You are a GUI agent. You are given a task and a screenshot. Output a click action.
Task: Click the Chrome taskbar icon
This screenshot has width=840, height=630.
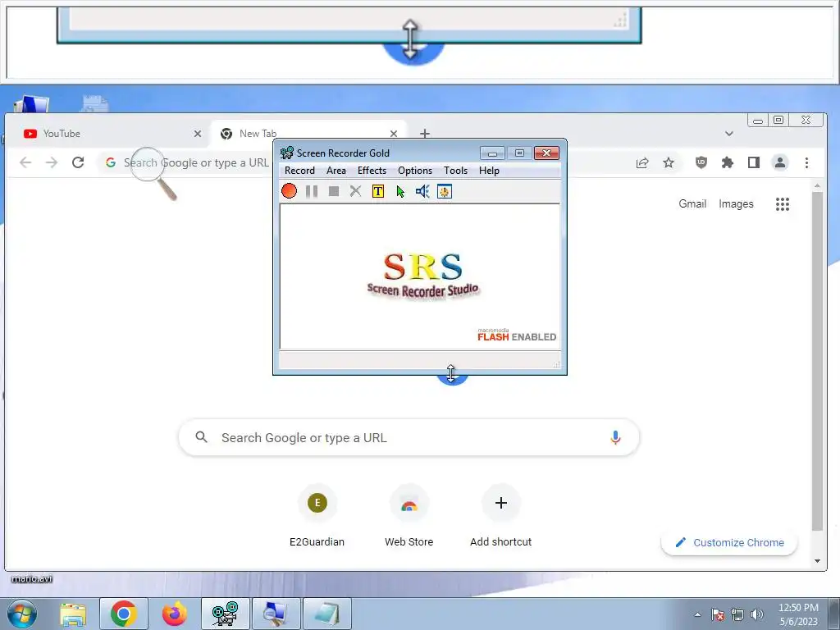point(124,614)
